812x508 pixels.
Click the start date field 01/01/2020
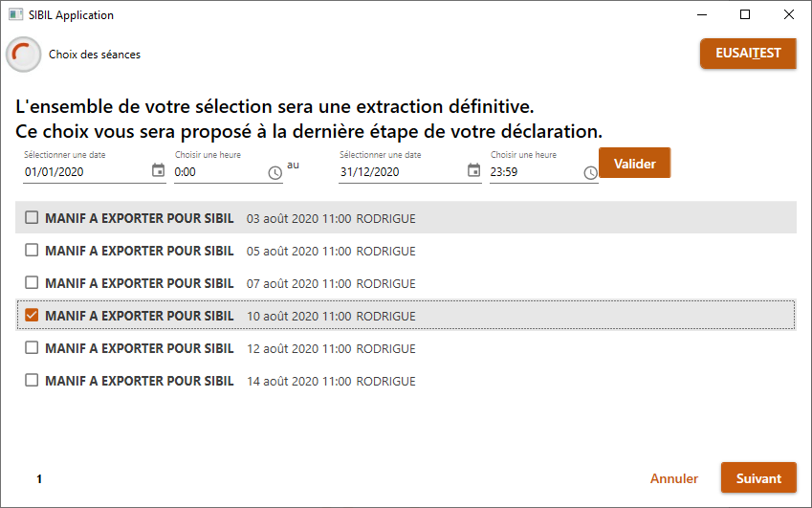(85, 172)
